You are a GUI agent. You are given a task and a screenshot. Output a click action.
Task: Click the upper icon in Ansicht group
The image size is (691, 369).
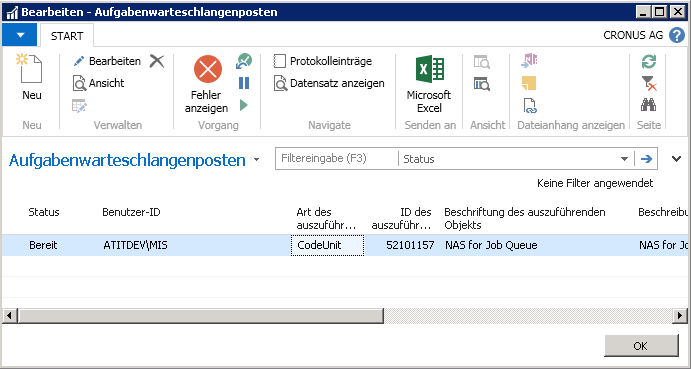tap(482, 61)
